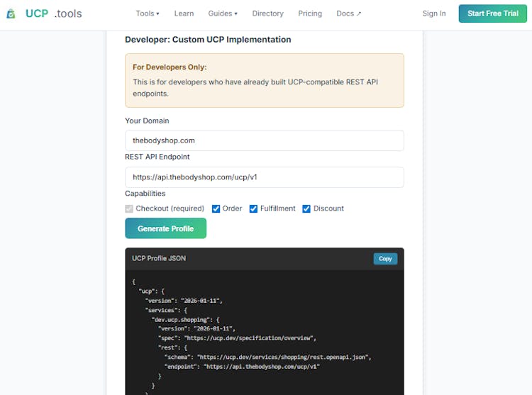Image resolution: width=532 pixels, height=395 pixels.
Task: Open the Directory page
Action: click(267, 13)
